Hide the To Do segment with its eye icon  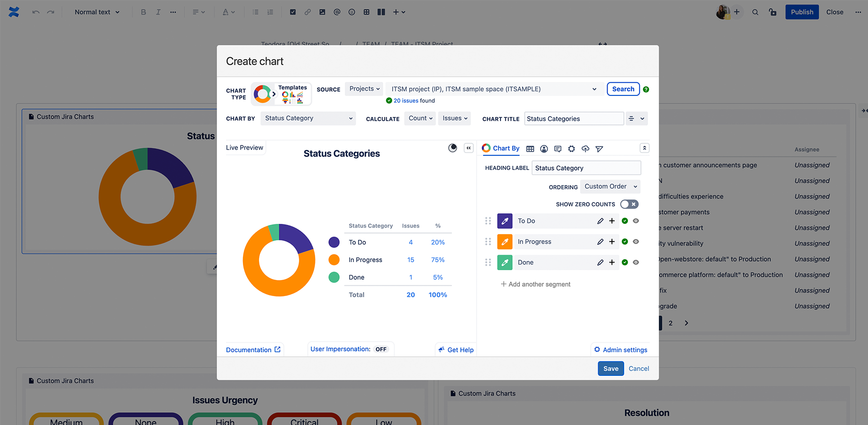pos(635,221)
